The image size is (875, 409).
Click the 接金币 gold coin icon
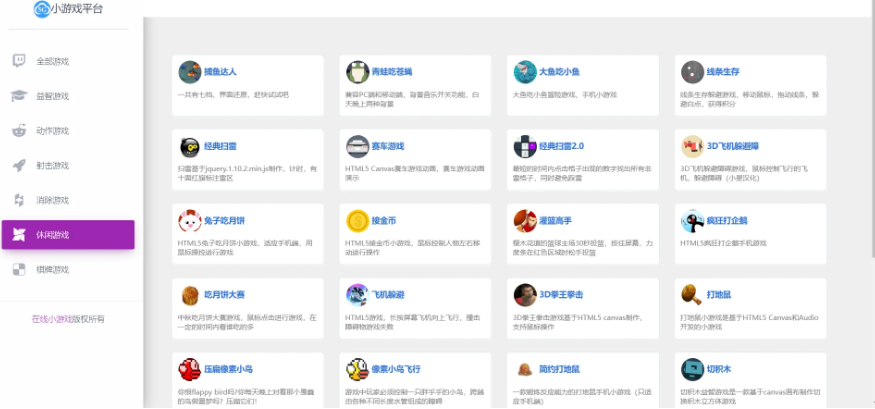[x=357, y=221]
